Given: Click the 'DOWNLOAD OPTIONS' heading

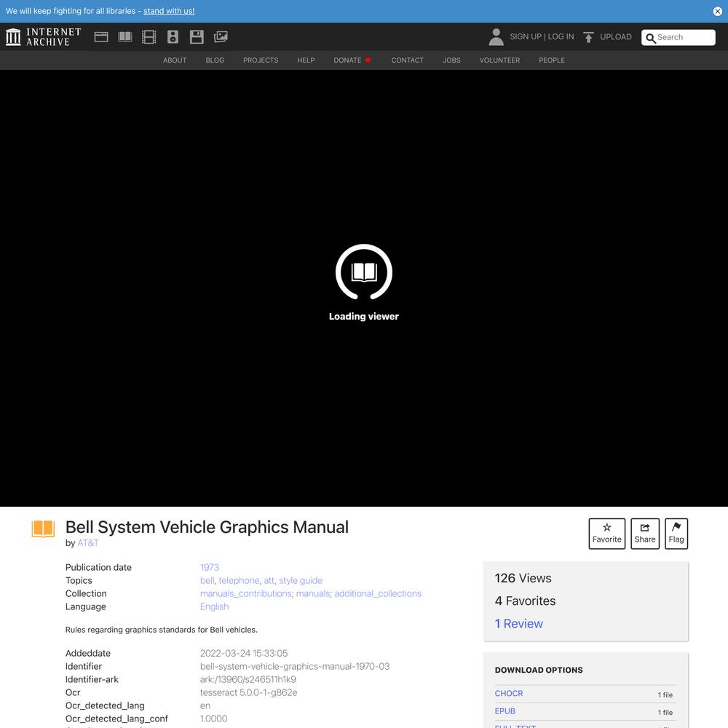Looking at the screenshot, I should (x=539, y=670).
